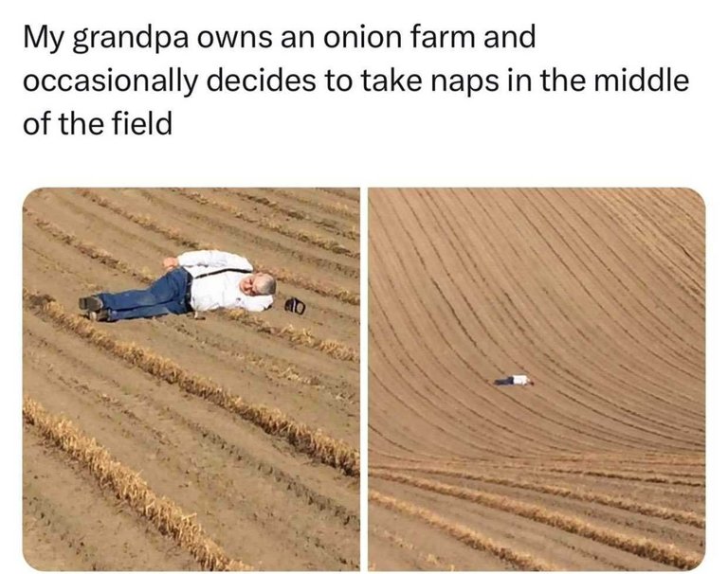Click grandpa's boots in the left photo

[x=92, y=309]
